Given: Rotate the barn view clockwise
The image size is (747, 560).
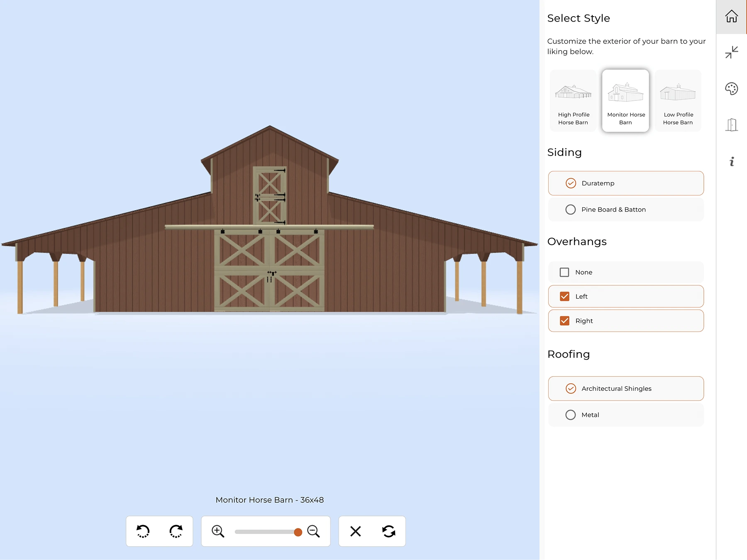Looking at the screenshot, I should pos(176,531).
